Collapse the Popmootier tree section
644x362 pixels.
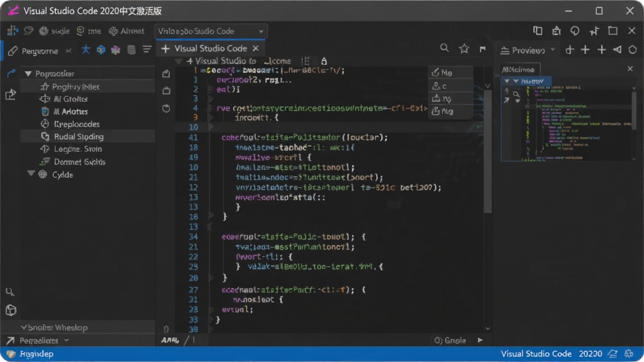pos(28,74)
